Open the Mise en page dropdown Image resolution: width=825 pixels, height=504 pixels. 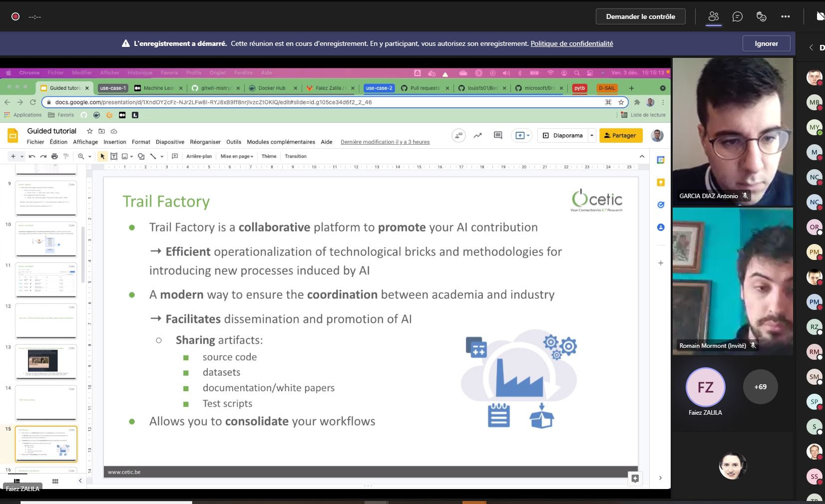(237, 156)
